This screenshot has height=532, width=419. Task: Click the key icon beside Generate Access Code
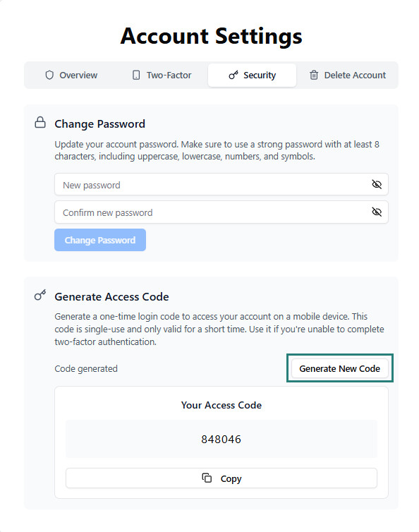coord(40,295)
